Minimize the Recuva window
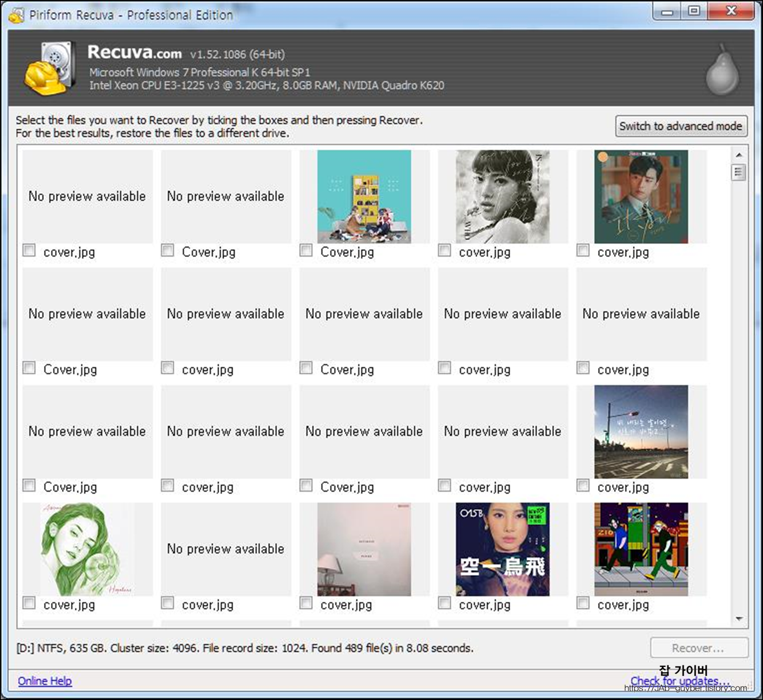 (x=667, y=12)
